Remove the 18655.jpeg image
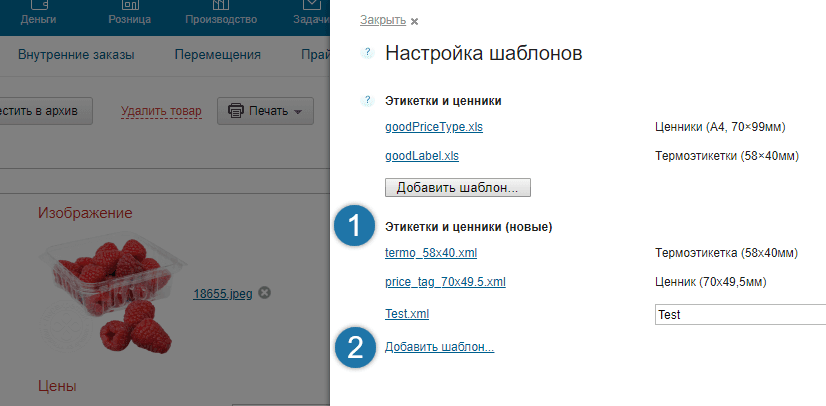Image resolution: width=826 pixels, height=406 pixels. pos(265,293)
